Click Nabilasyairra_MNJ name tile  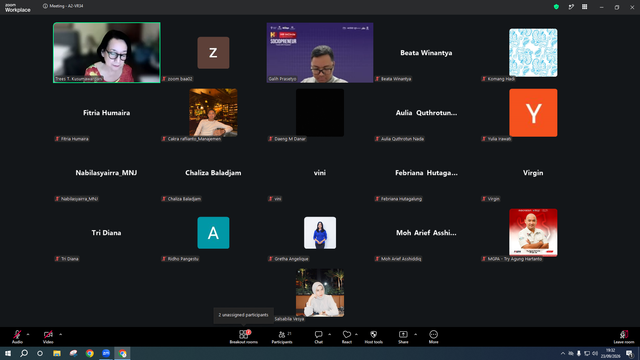pyautogui.click(x=107, y=173)
